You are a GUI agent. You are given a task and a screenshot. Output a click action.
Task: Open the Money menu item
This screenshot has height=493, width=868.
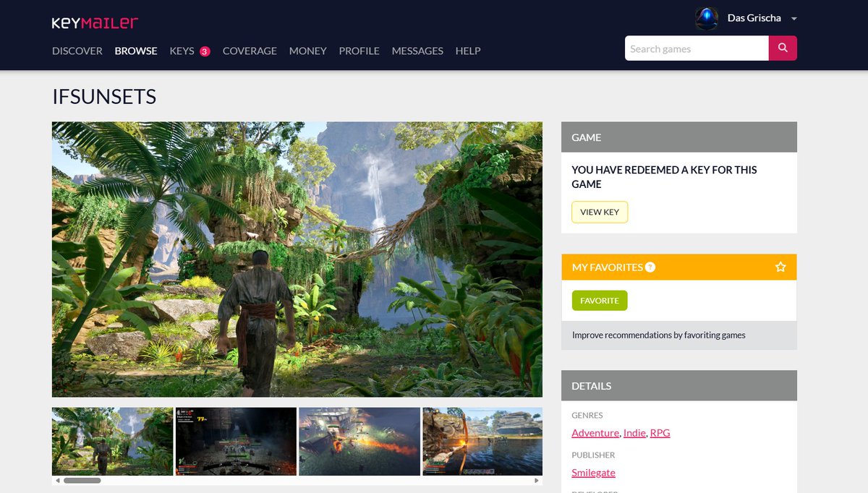[308, 51]
